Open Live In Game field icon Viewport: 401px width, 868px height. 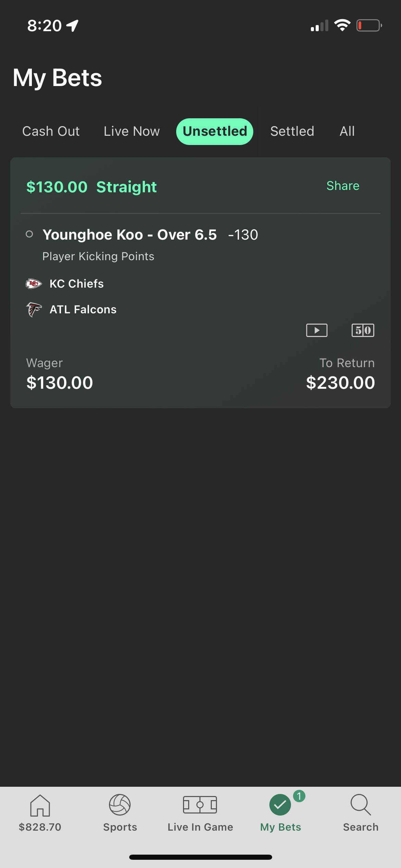click(x=200, y=805)
